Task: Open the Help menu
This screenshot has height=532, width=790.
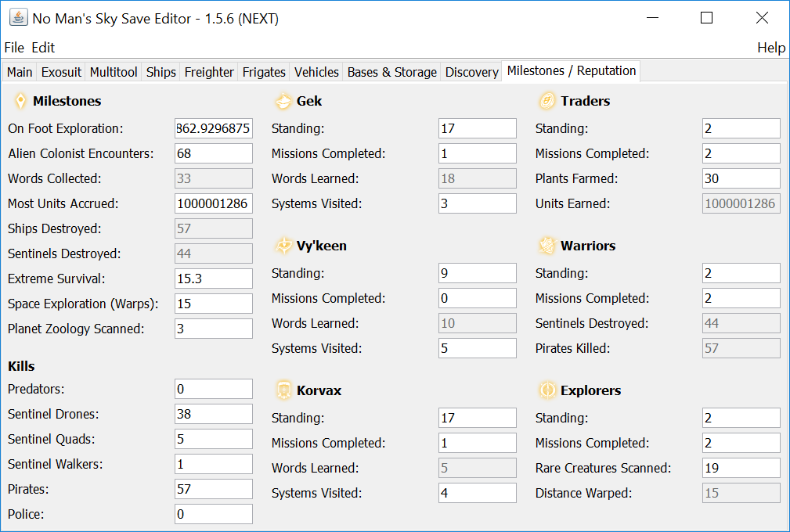Action: [771, 48]
